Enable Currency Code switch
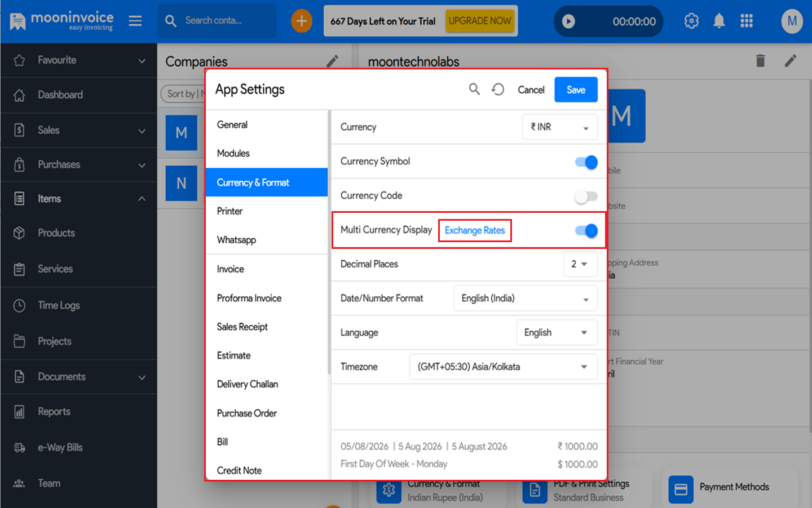 [586, 196]
